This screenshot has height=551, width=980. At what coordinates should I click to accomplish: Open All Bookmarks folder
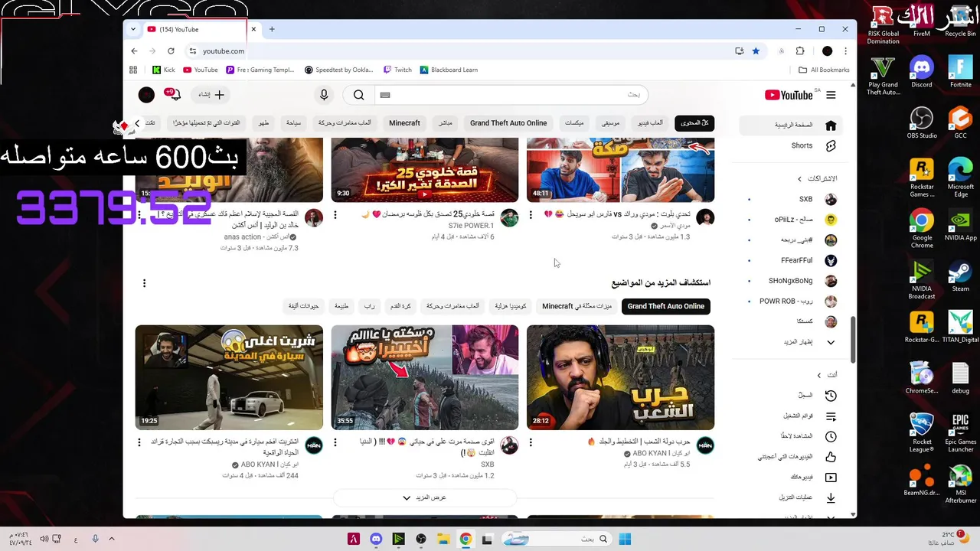(x=824, y=70)
